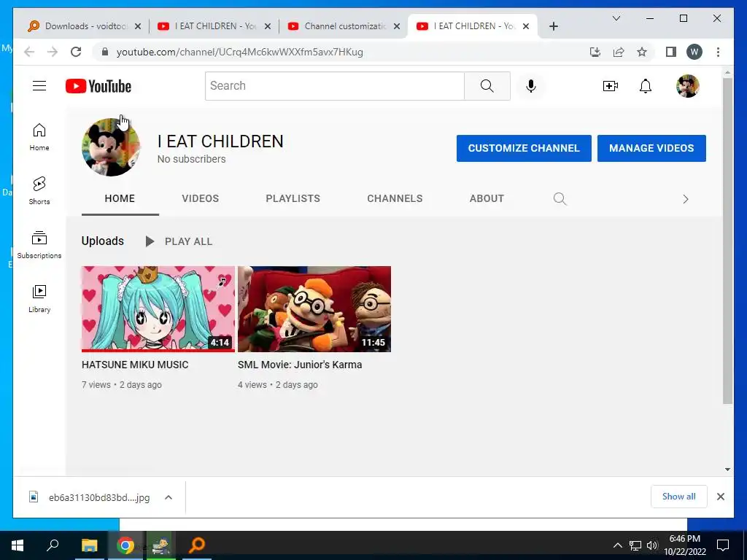The width and height of the screenshot is (747, 560).
Task: Open Windows taskbar search
Action: [53, 545]
